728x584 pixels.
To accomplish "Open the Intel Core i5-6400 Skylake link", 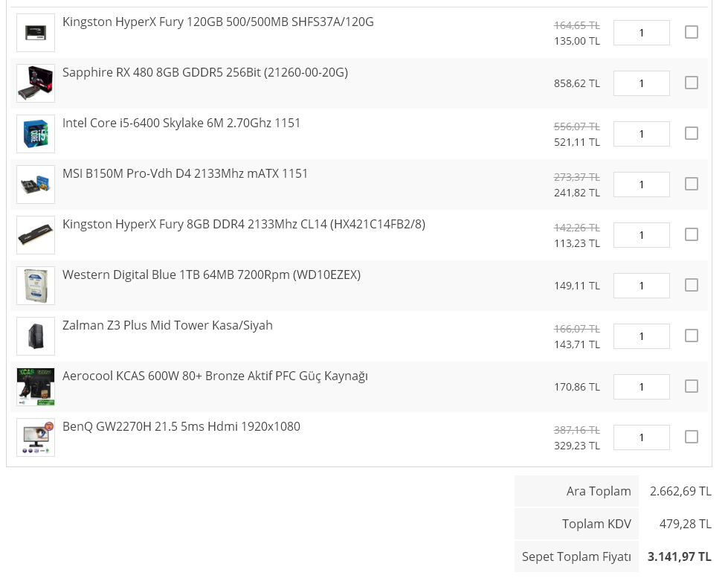I will coord(181,123).
